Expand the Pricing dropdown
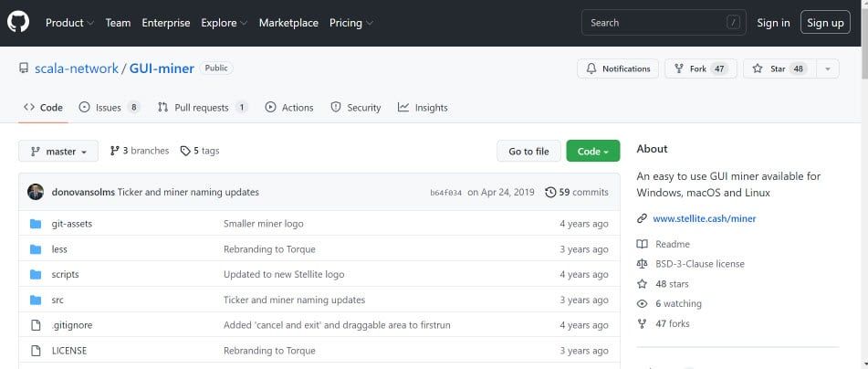868x369 pixels. 351,23
